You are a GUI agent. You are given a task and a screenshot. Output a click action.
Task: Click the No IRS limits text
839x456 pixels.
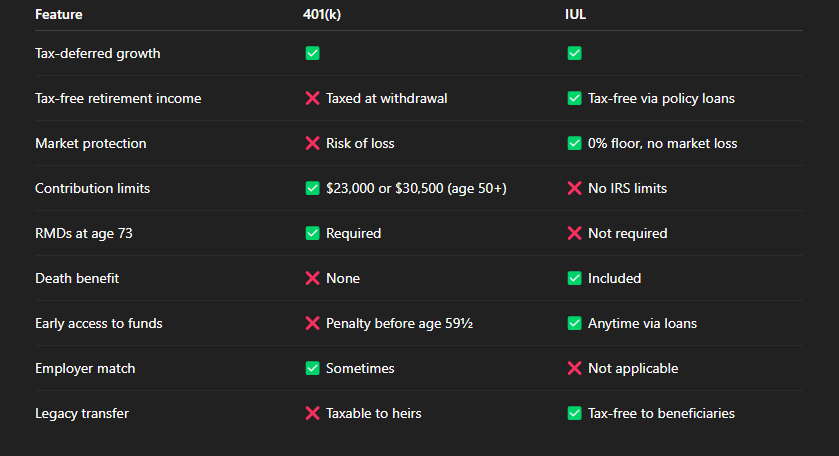coord(628,188)
